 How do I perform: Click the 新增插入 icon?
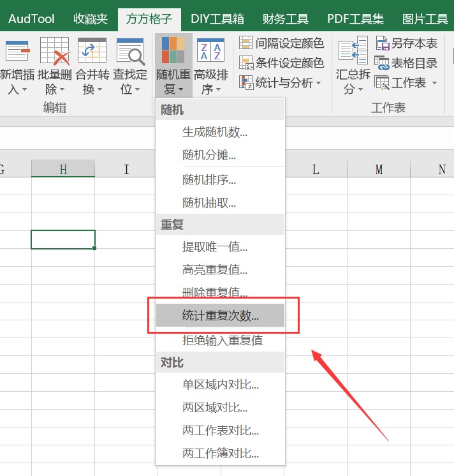(x=18, y=50)
